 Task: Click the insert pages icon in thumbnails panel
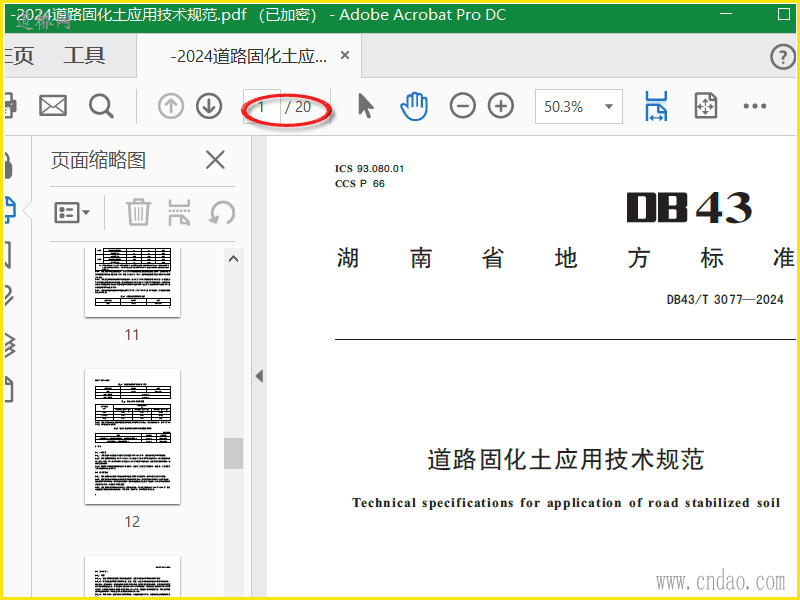click(179, 212)
